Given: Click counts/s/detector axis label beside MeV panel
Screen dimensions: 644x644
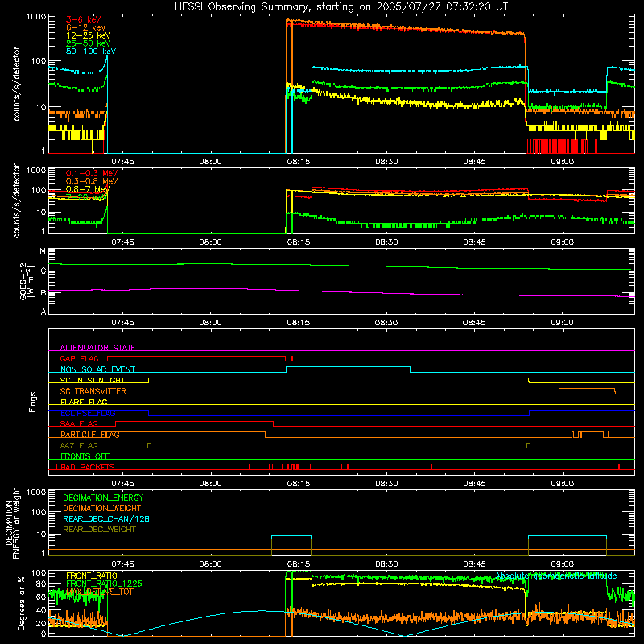Looking at the screenshot, I should coord(16,201).
